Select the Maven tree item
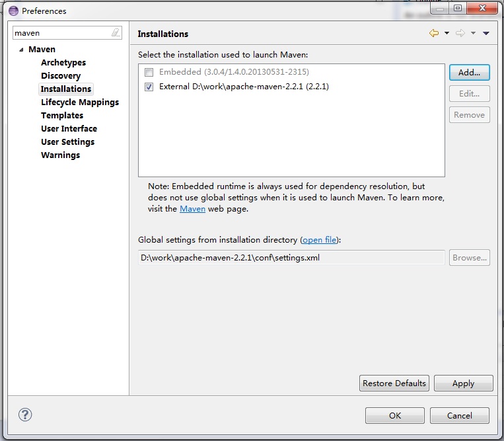This screenshot has height=441, width=504. click(42, 49)
